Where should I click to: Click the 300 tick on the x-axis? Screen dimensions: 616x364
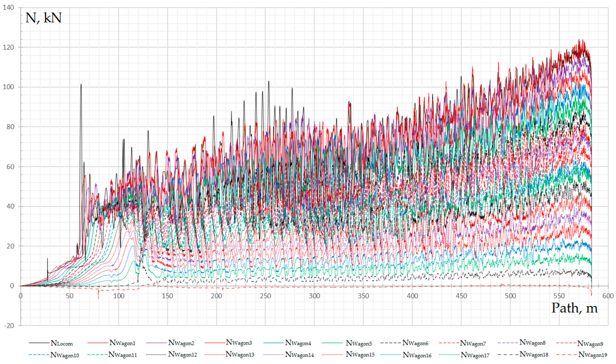pos(314,296)
